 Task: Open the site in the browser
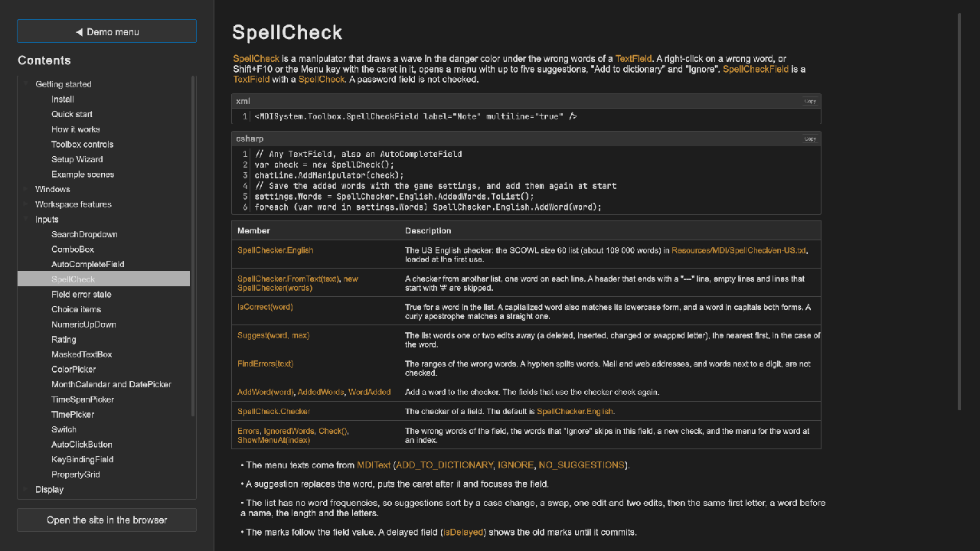pos(106,520)
